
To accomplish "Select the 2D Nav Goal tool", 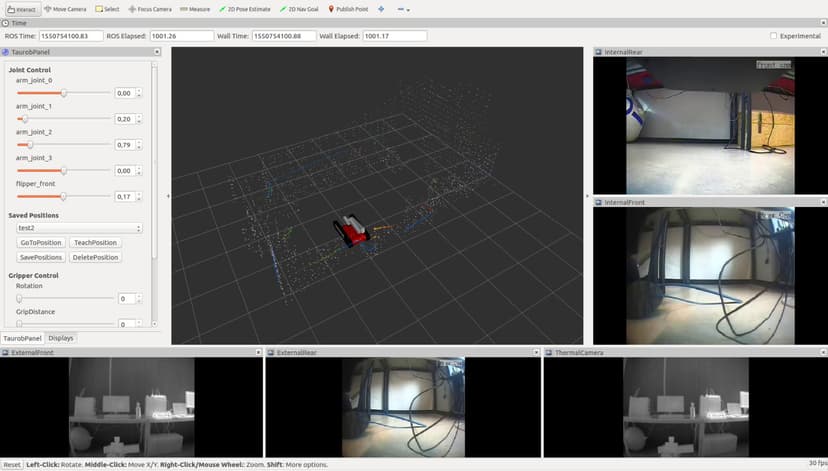I will pyautogui.click(x=299, y=9).
